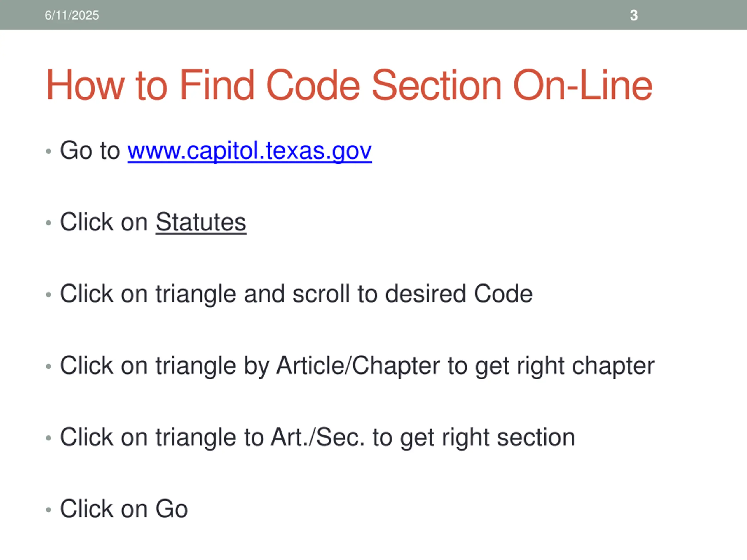Screen dimensions: 747x560
Task: Click the phrase get right section
Action: pyautogui.click(x=488, y=438)
